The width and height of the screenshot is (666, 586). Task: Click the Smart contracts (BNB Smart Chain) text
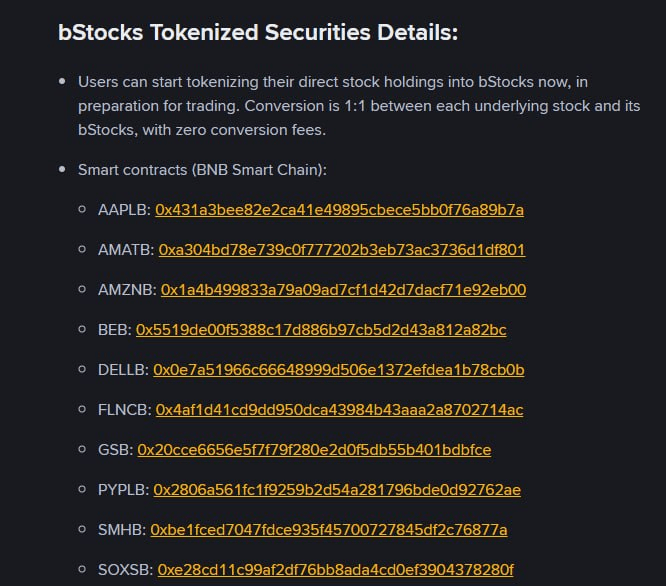point(203,170)
